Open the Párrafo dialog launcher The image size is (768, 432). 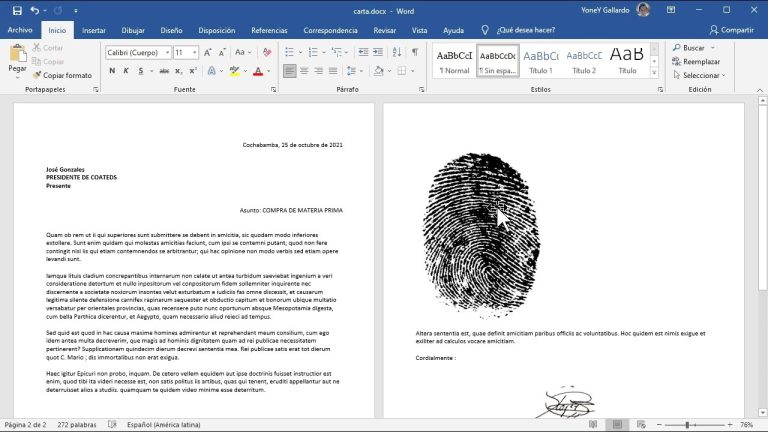pos(421,90)
